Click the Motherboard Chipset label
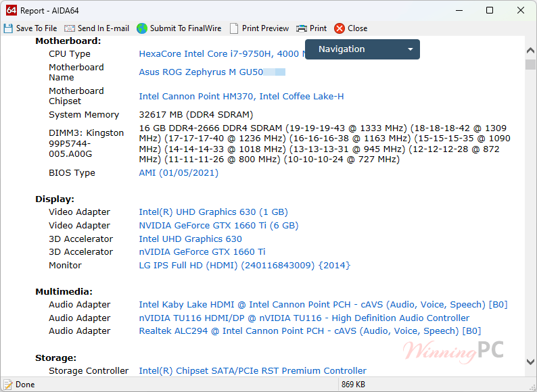Screen dimensions: 537x392 (76, 96)
